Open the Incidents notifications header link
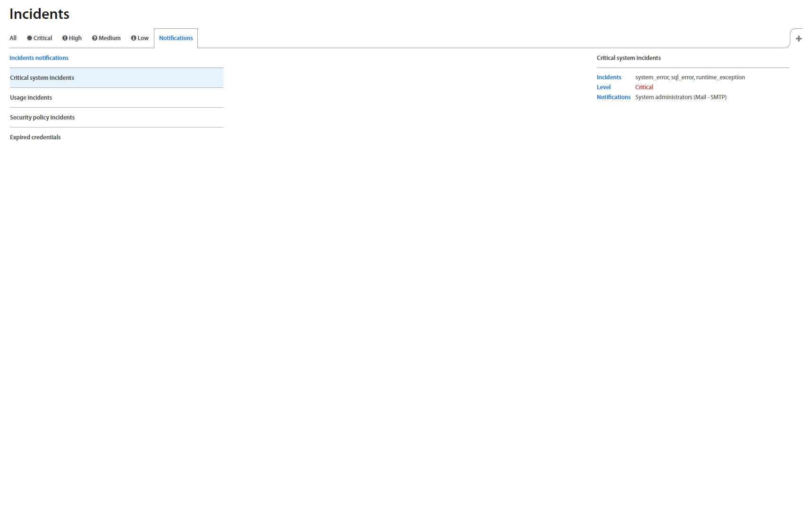The width and height of the screenshot is (812, 510). pyautogui.click(x=39, y=58)
